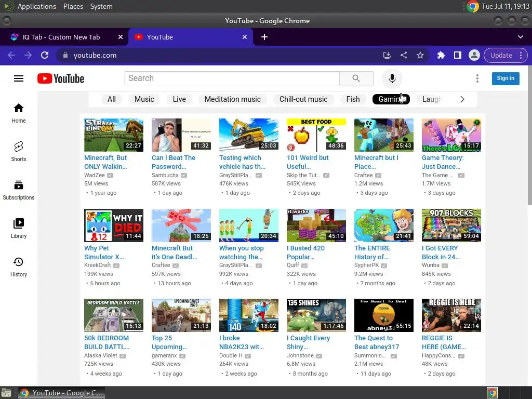532x399 pixels.
Task: Open 'Top 25 Upcoming...' video title
Action: [169, 342]
